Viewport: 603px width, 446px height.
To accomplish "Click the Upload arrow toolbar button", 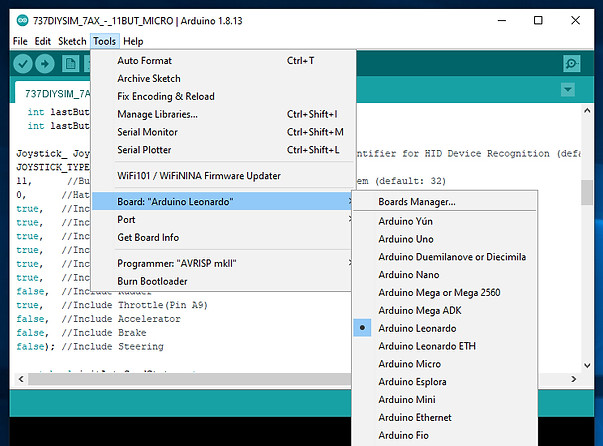I will click(x=45, y=64).
